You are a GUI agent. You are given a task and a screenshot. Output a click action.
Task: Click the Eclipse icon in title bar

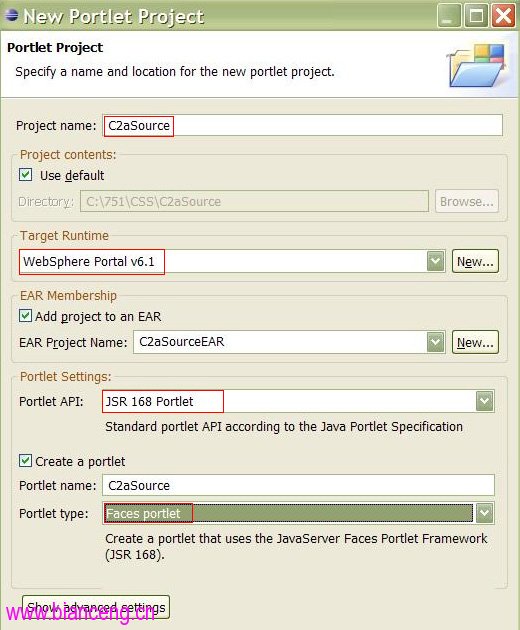(x=11, y=15)
